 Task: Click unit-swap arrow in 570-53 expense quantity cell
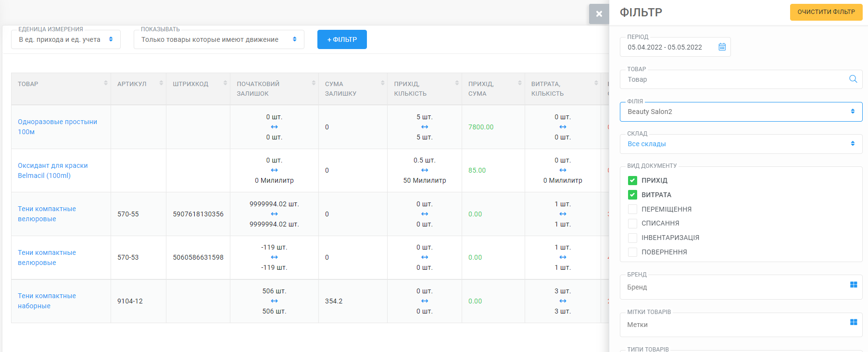pos(563,257)
